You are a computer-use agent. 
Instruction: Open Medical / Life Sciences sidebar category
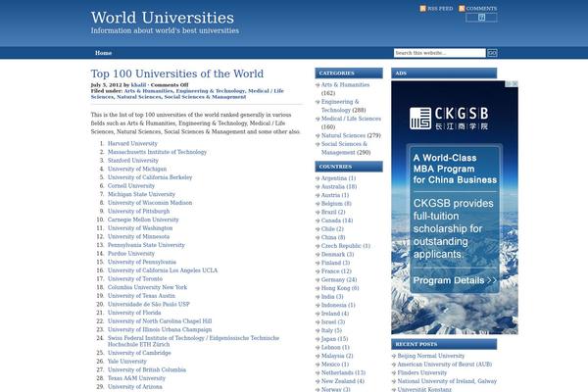(x=351, y=119)
